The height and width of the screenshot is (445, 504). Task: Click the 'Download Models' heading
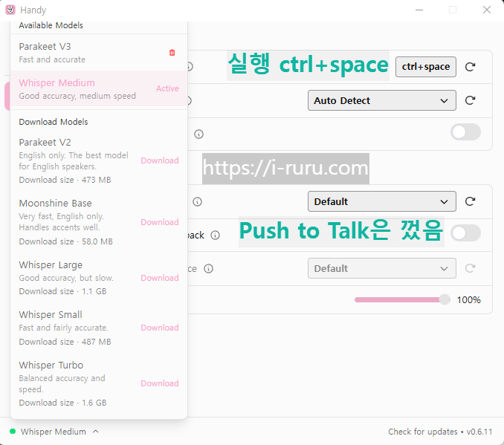point(54,122)
